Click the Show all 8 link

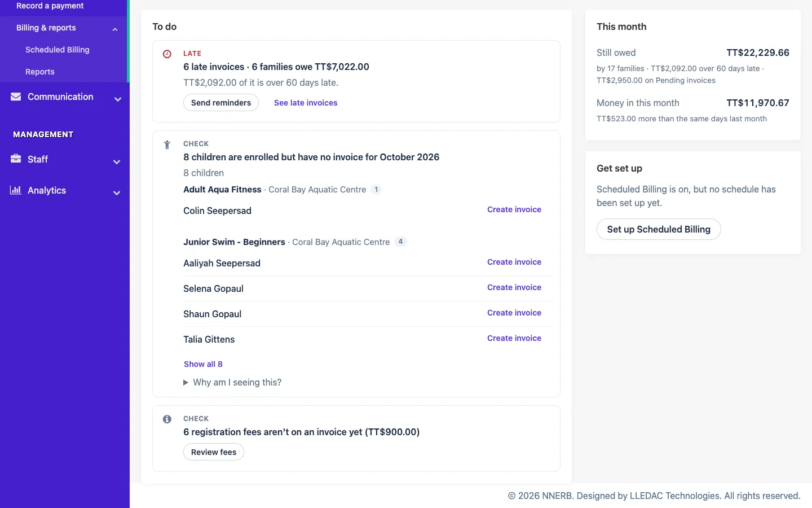coord(203,364)
